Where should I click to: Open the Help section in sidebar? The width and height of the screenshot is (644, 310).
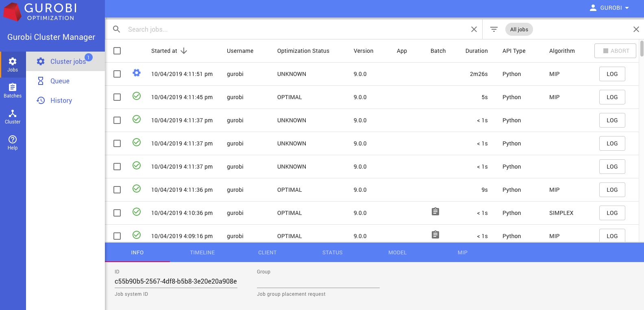tap(13, 143)
